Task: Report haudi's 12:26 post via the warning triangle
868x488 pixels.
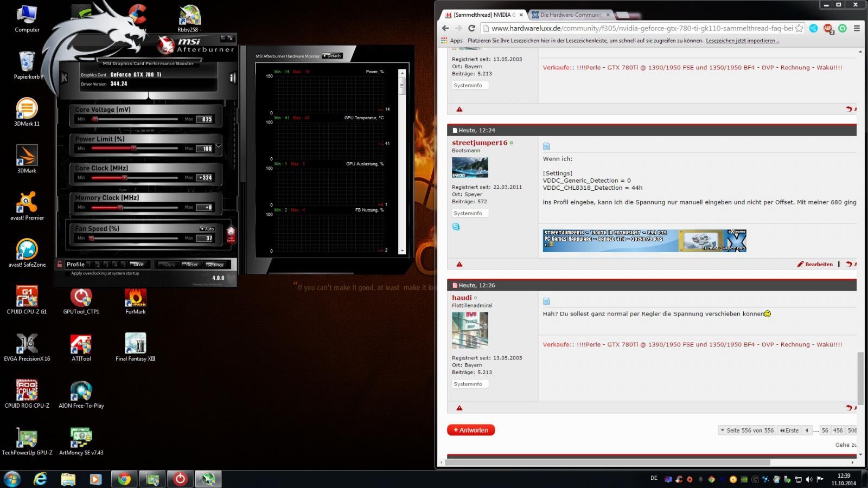Action: 459,408
